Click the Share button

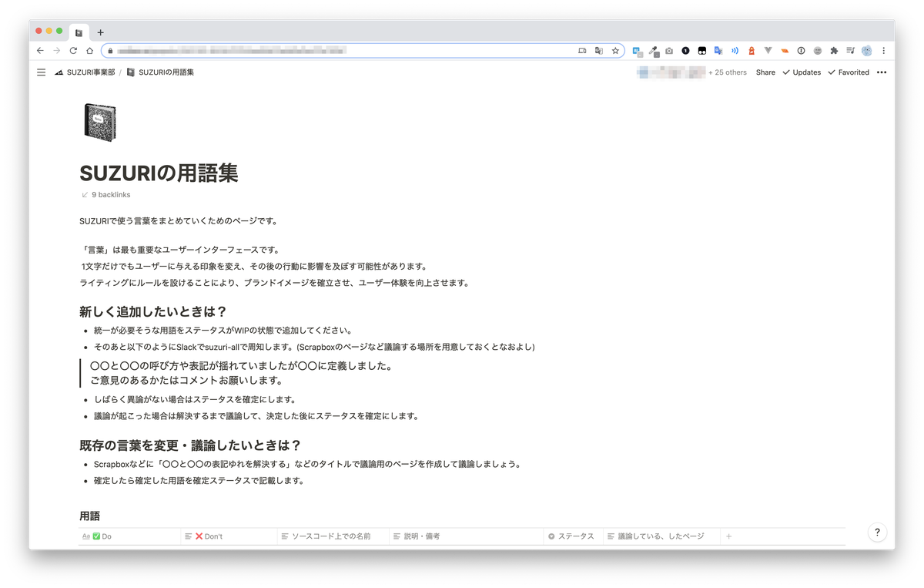coord(765,72)
